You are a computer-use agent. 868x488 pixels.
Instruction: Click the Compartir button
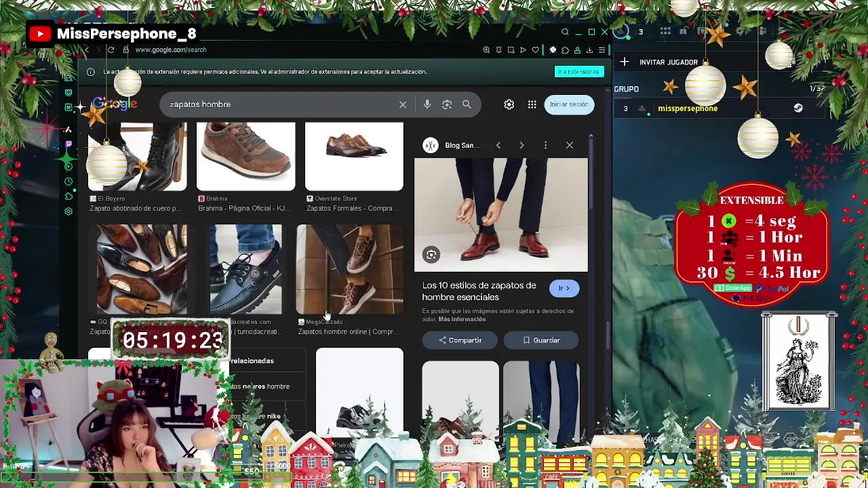click(460, 340)
